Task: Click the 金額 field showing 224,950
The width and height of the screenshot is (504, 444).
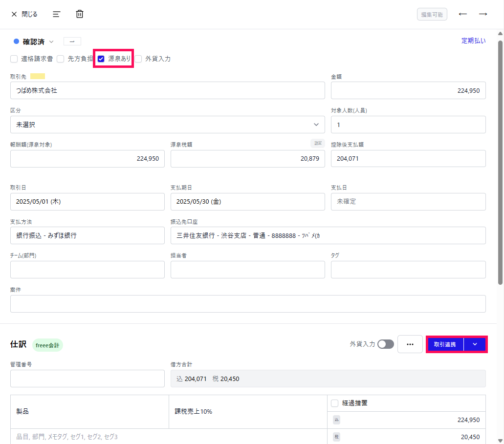Action: 408,90
